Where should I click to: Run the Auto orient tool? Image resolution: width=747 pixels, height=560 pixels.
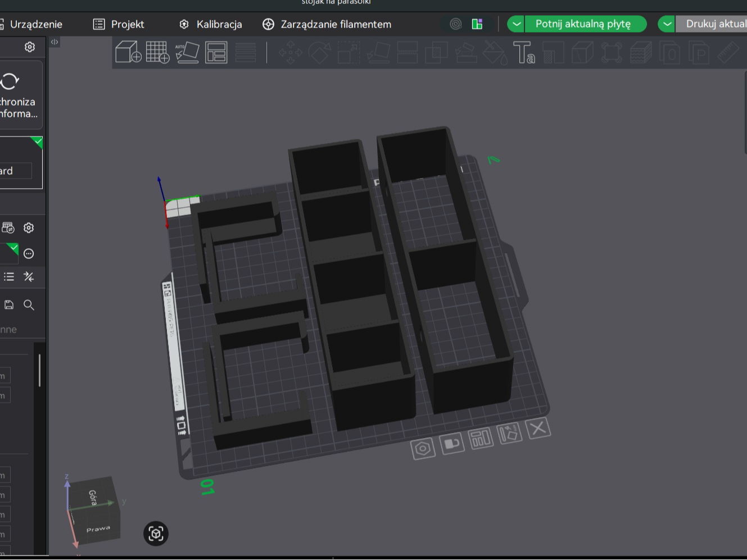pyautogui.click(x=187, y=52)
